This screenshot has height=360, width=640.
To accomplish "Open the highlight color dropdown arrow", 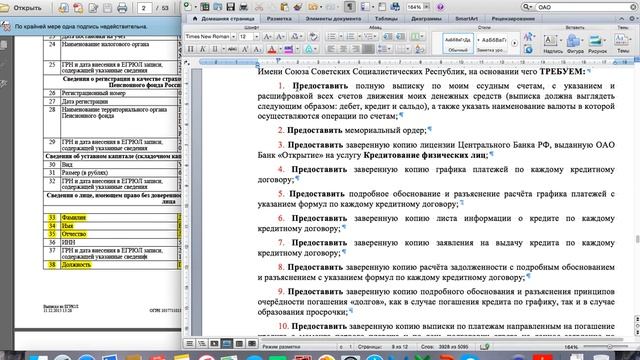I will click(298, 49).
